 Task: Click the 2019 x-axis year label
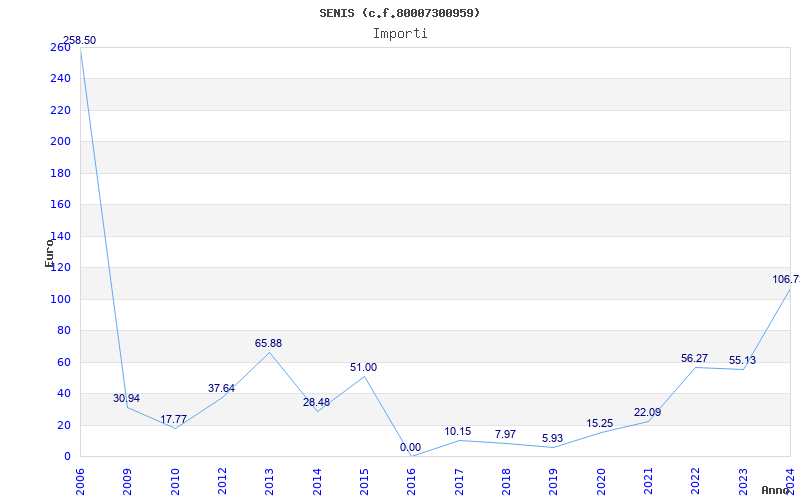554,482
